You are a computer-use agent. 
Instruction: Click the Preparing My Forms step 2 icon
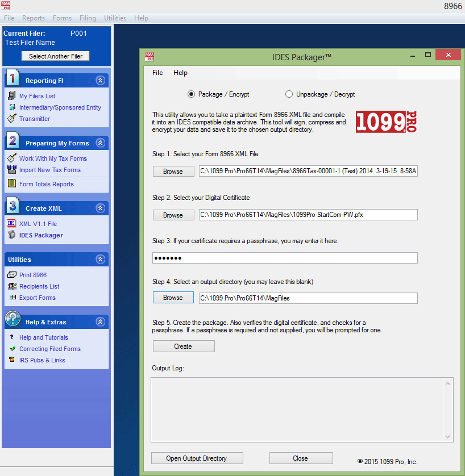tap(13, 141)
